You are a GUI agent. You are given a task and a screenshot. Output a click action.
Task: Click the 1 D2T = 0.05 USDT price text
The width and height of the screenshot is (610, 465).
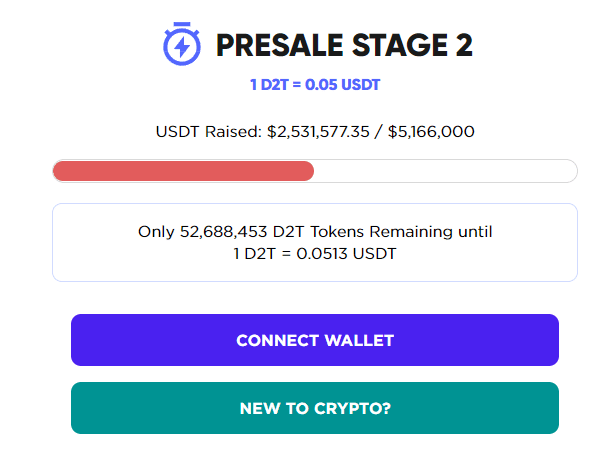point(315,84)
